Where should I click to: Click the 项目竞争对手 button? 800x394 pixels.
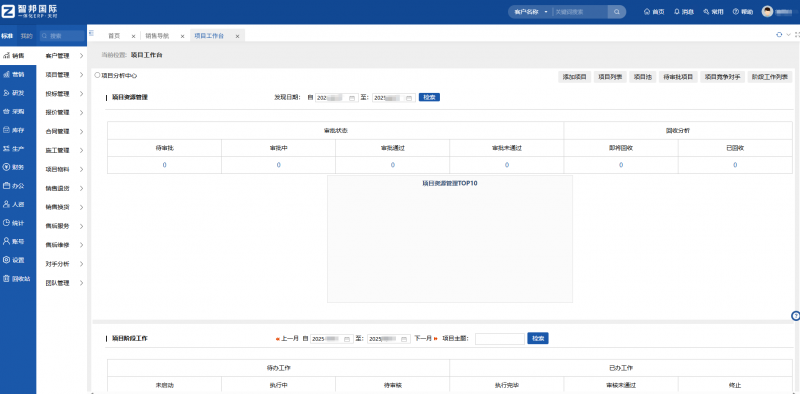coord(722,77)
